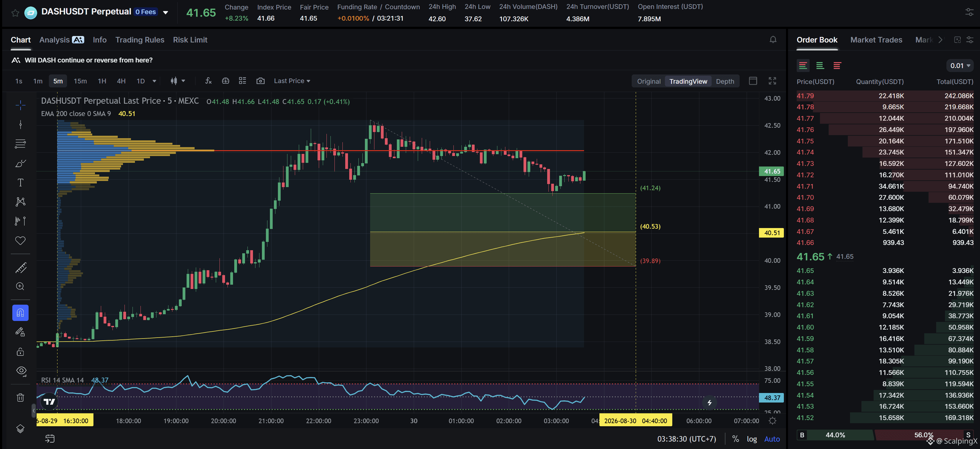This screenshot has width=980, height=449.
Task: Select the crosshair cursor tool
Action: [21, 105]
